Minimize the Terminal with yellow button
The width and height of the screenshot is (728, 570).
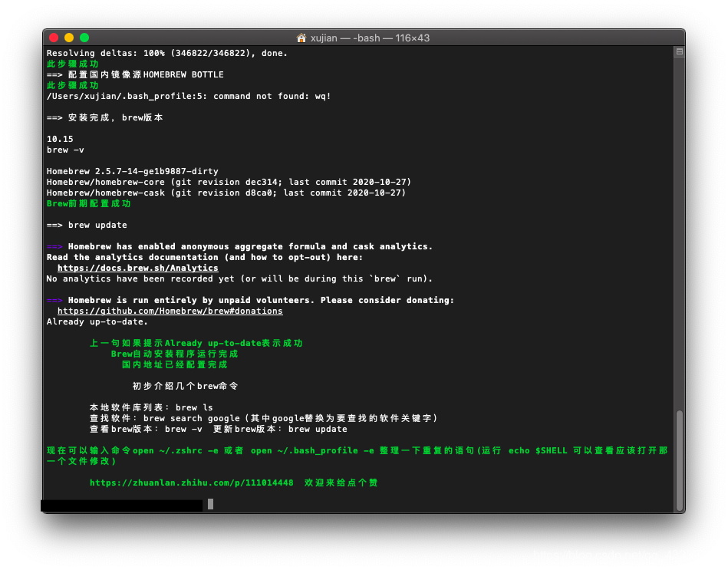(x=69, y=38)
